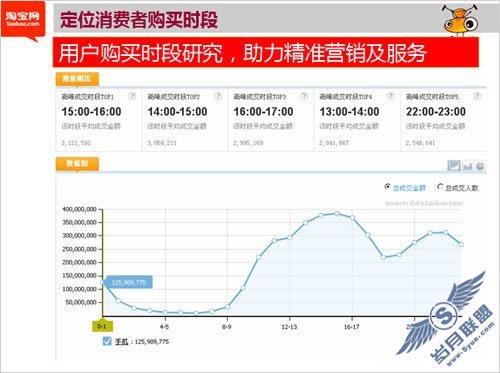The height and width of the screenshot is (373, 500).
Task: Click the highlighted 0-1 axis marker
Action: tap(102, 326)
